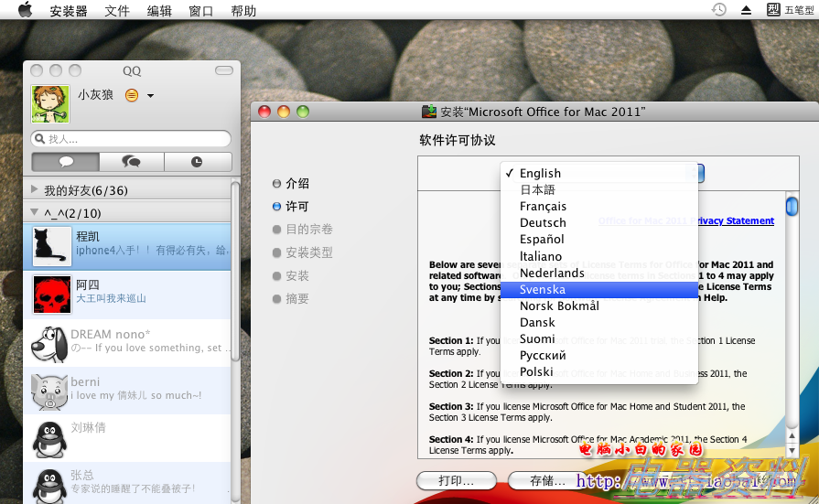Click the orange QQ online status icon
Screen dimensions: 819x504
(132, 95)
